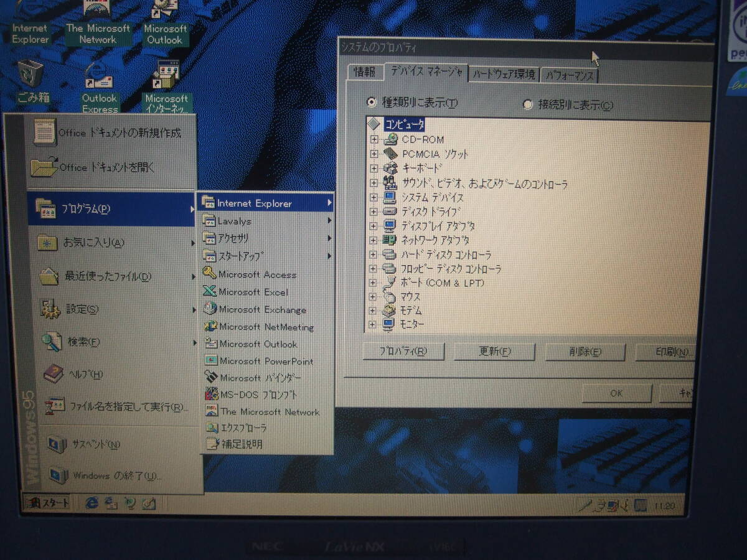The width and height of the screenshot is (747, 560).
Task: Click the 更新(F) button
Action: (x=494, y=352)
